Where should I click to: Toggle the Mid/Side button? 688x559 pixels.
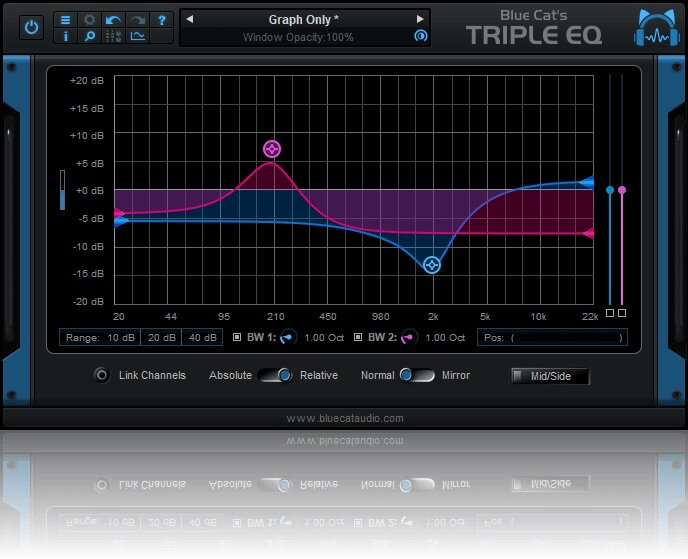(551, 376)
